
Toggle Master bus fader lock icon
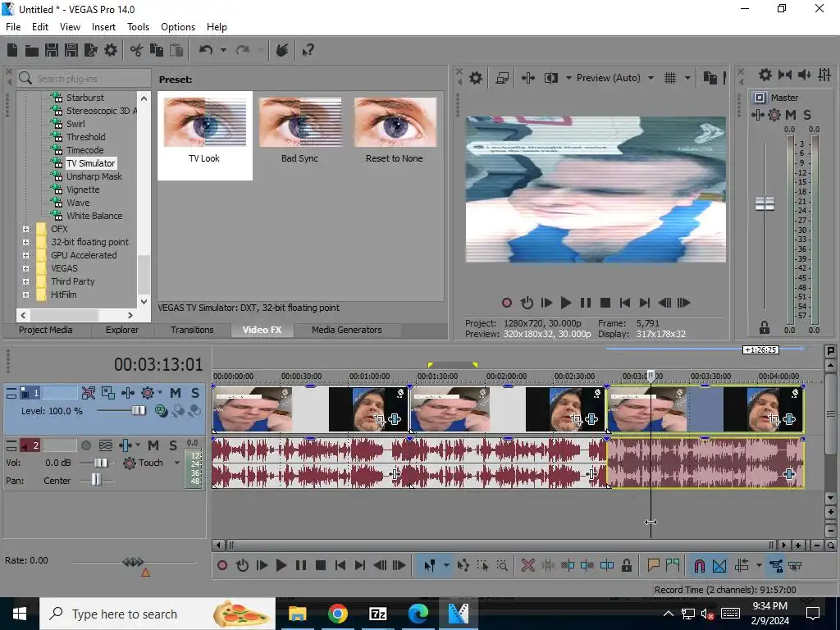[765, 327]
